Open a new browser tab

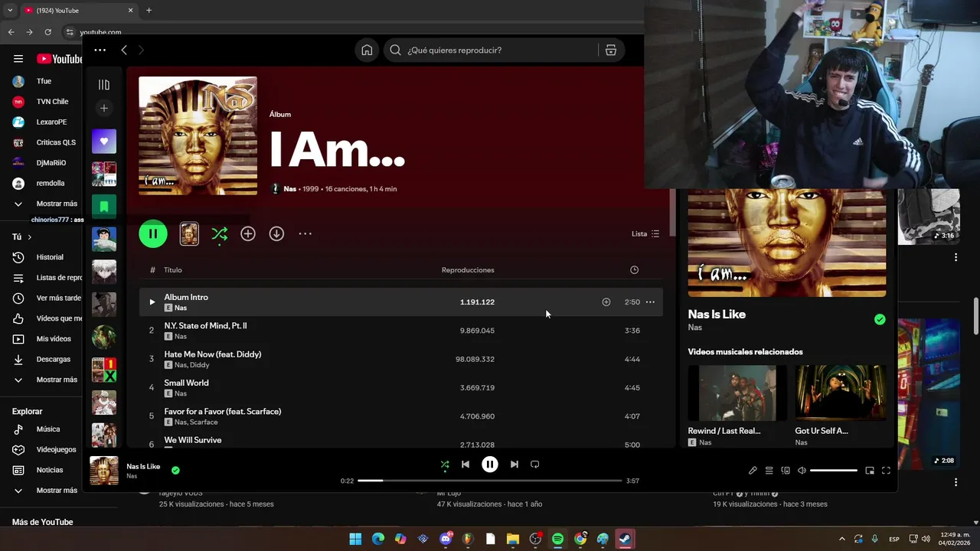pyautogui.click(x=149, y=11)
